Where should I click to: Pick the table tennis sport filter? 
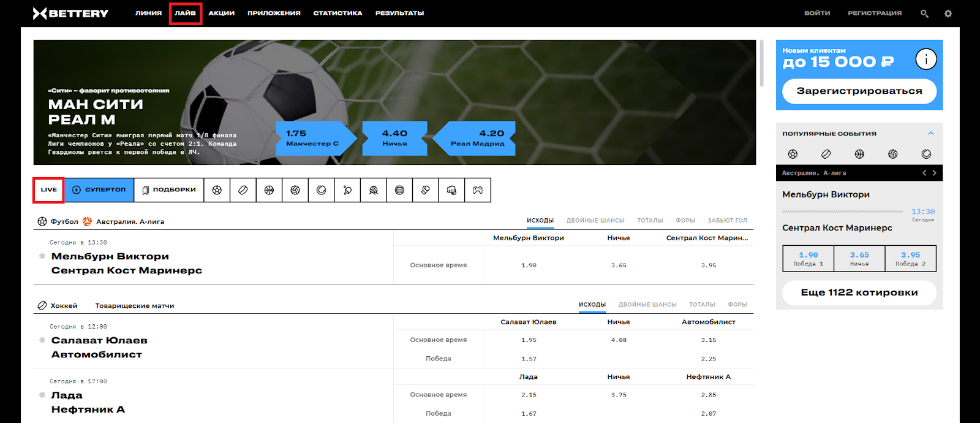tap(347, 190)
